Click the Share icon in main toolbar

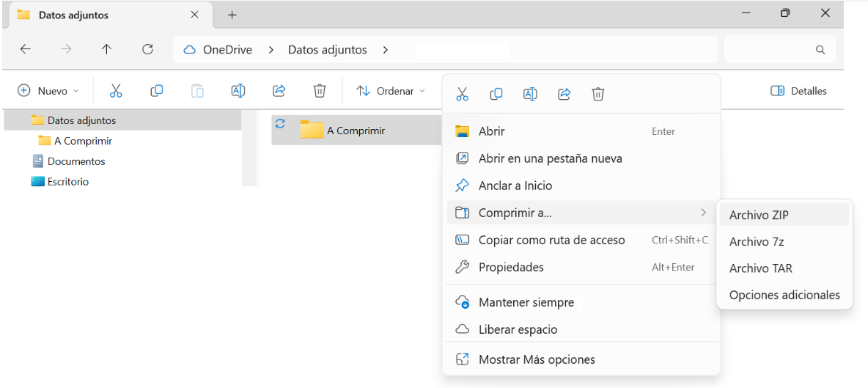pos(279,91)
